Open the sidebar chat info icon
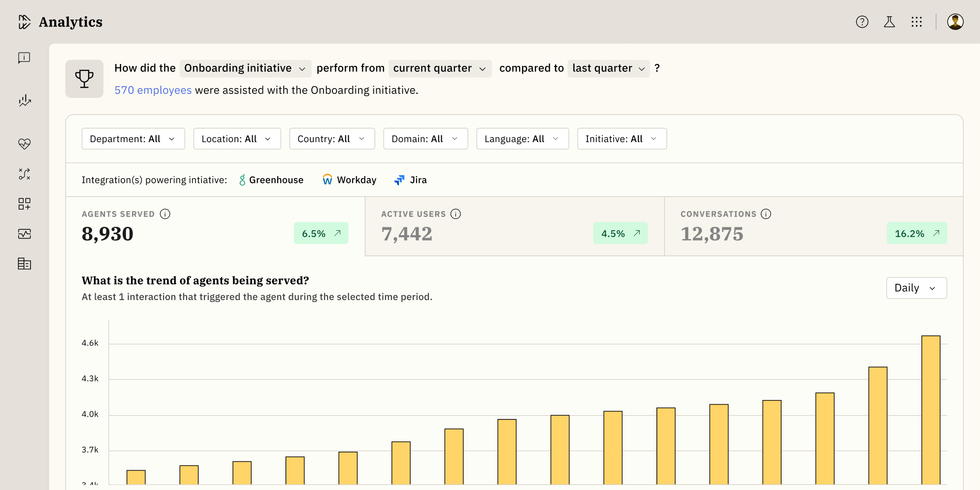980x490 pixels. click(x=24, y=58)
